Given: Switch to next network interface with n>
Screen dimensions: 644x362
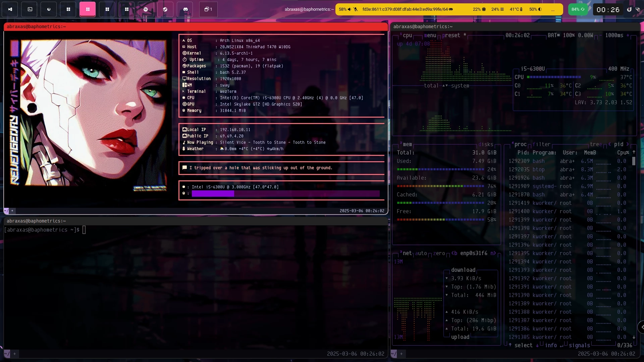Looking at the screenshot, I should pos(493,253).
